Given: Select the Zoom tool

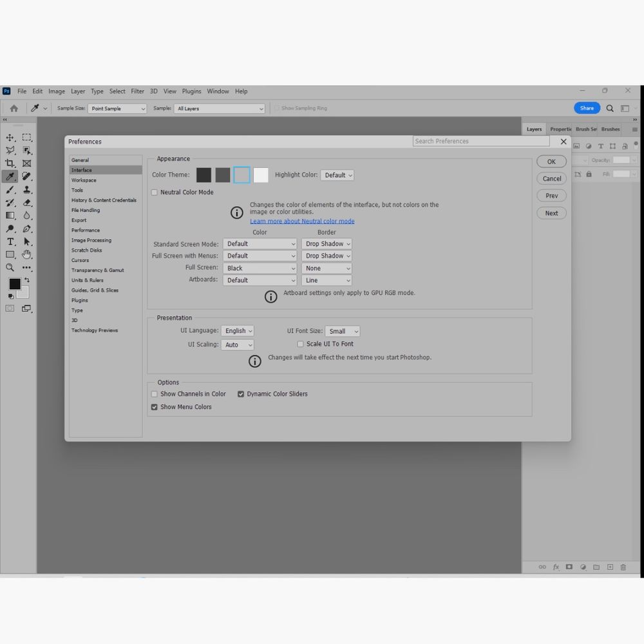Looking at the screenshot, I should (10, 267).
